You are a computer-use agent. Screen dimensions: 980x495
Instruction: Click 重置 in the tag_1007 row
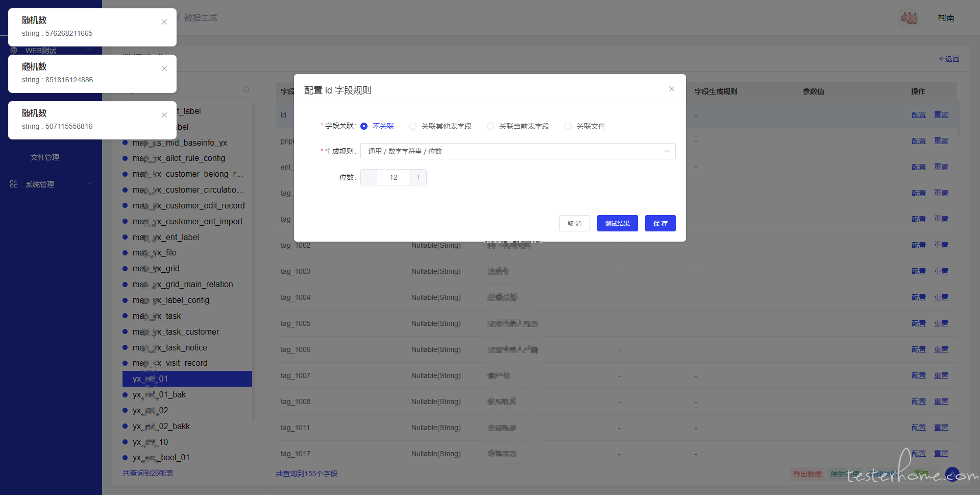(x=941, y=375)
